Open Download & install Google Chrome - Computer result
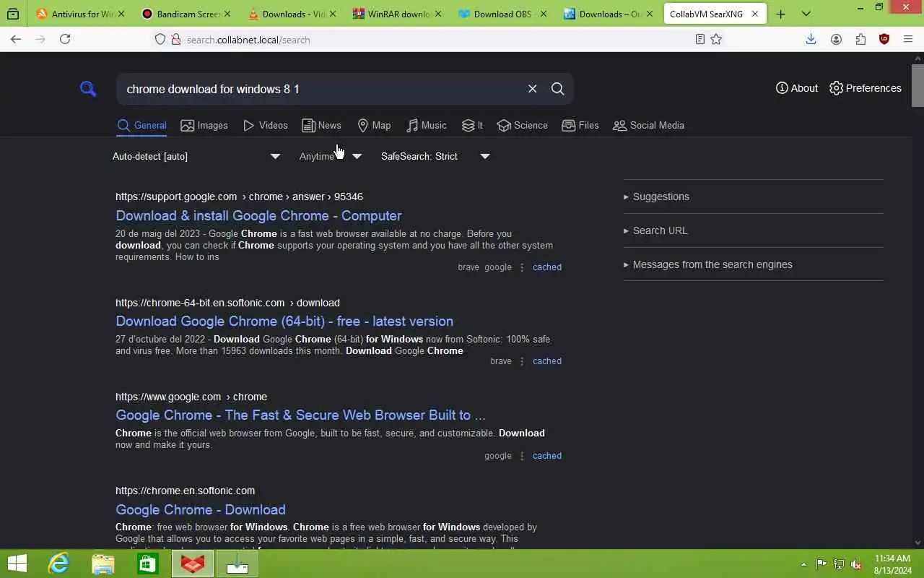 [x=258, y=215]
